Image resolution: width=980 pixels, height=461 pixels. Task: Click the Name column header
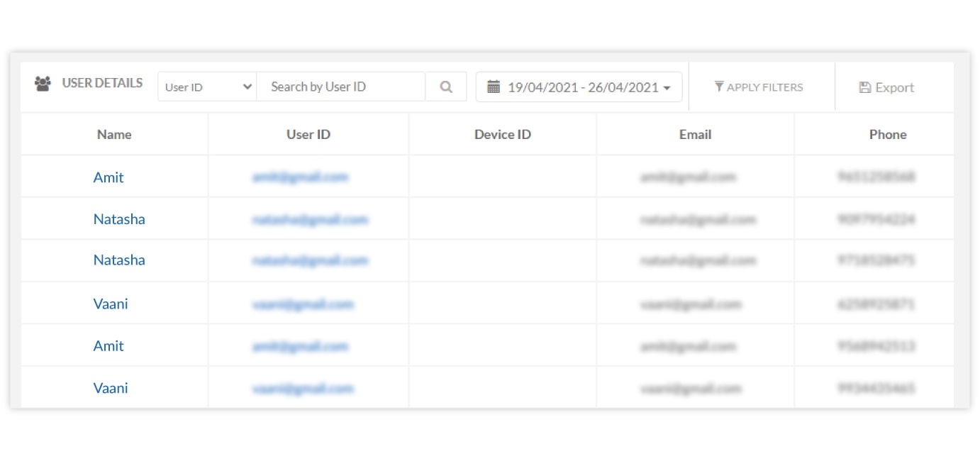tap(113, 134)
